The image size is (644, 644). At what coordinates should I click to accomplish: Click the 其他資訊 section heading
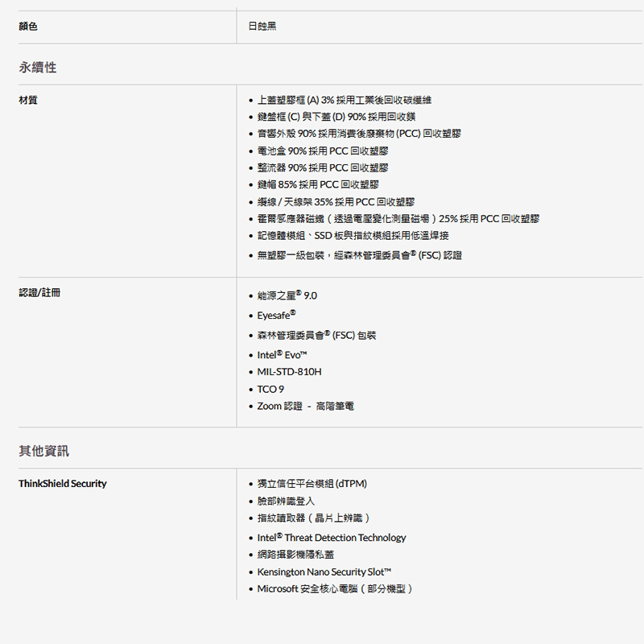43,449
